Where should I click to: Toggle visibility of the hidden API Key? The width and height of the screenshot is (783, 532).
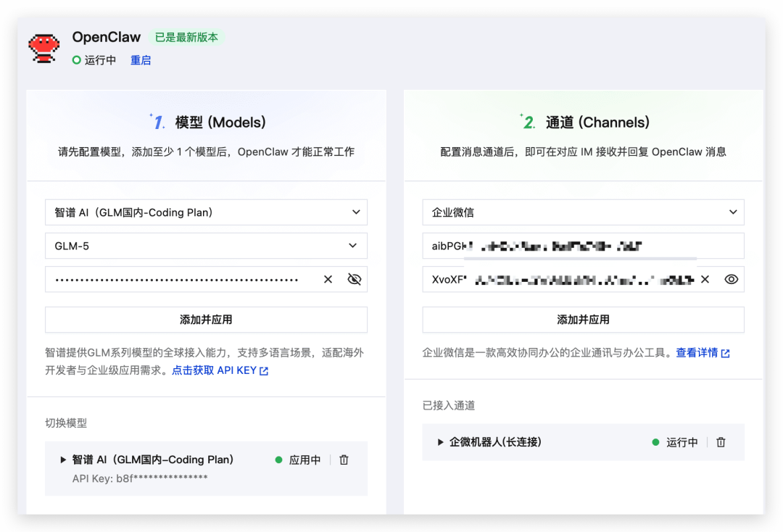[x=355, y=279]
